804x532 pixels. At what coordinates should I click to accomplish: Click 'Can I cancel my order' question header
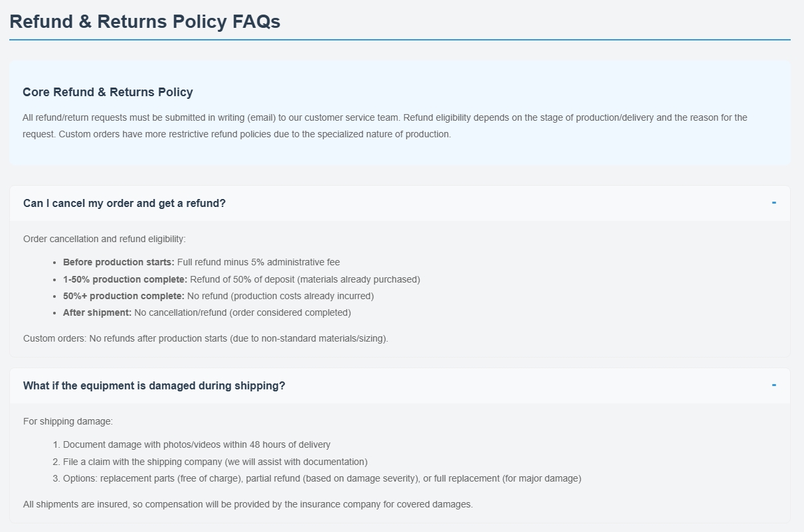click(x=124, y=204)
